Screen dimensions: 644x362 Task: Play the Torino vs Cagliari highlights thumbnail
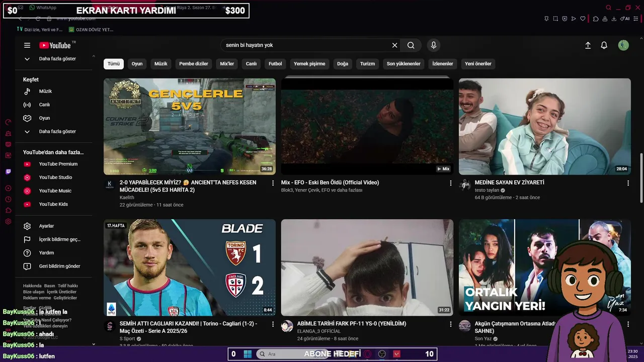coord(190,267)
